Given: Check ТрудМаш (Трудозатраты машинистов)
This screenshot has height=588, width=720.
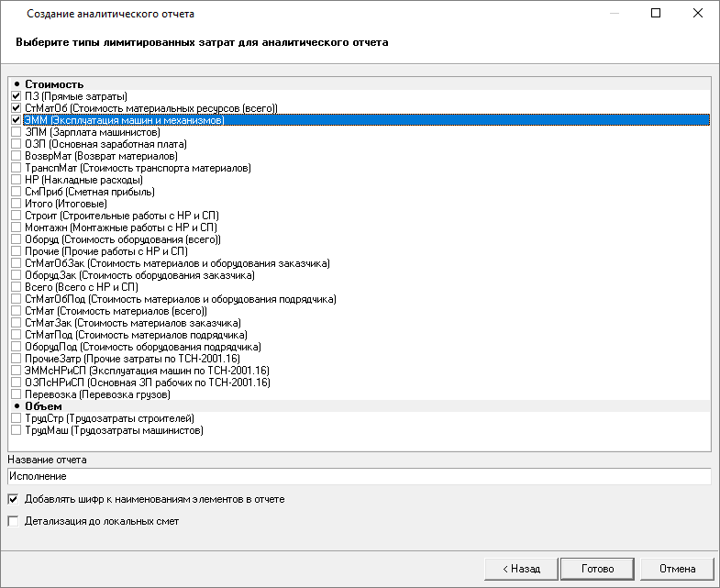Looking at the screenshot, I should (16, 430).
